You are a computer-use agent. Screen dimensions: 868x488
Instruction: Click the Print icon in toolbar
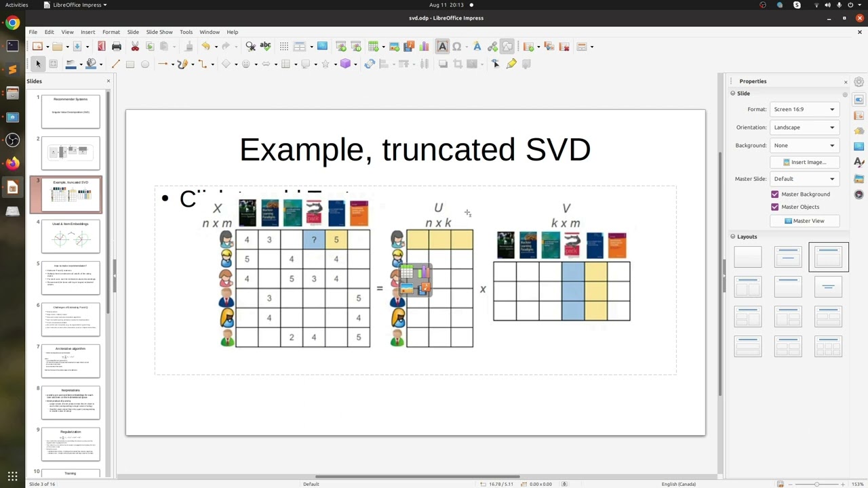(117, 46)
